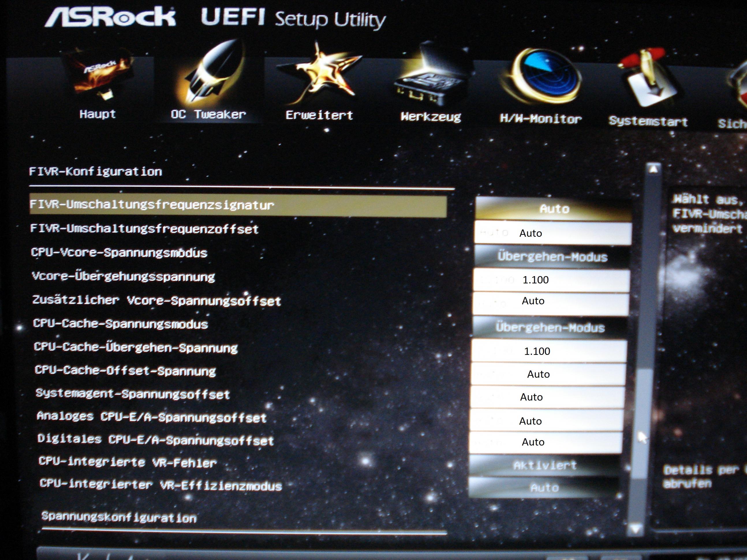Select the Werkzeug toolbox icon
The width and height of the screenshot is (747, 560).
coord(431,76)
